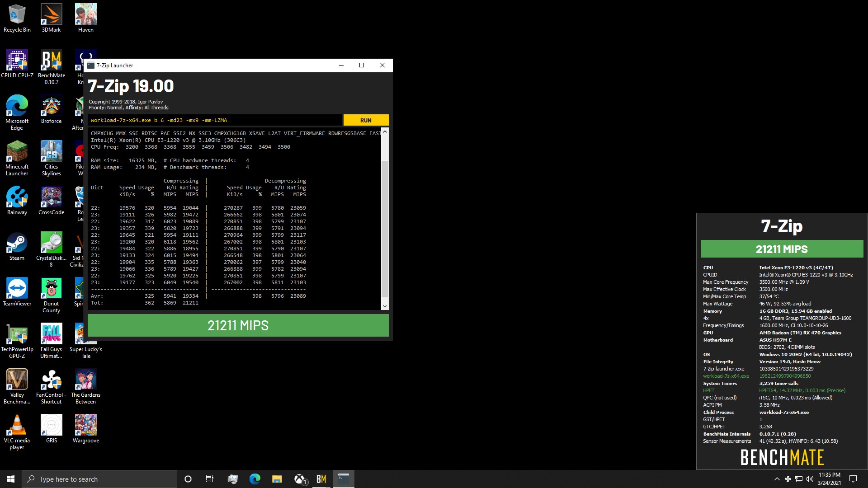The width and height of the screenshot is (868, 488).
Task: Launch CrystalDiskMark 8 shortcut
Action: tap(52, 250)
